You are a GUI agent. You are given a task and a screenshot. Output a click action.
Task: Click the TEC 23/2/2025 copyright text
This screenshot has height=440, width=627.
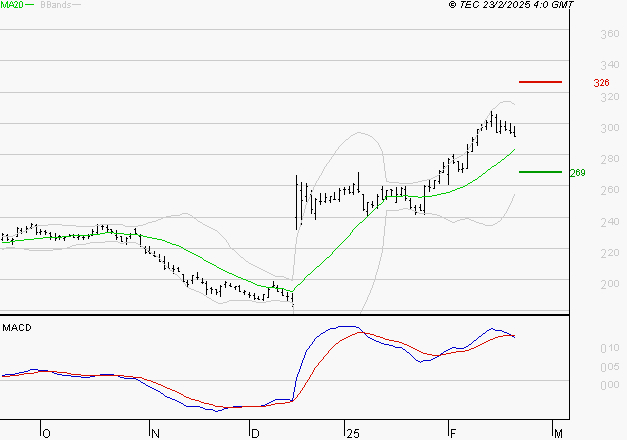pos(511,5)
